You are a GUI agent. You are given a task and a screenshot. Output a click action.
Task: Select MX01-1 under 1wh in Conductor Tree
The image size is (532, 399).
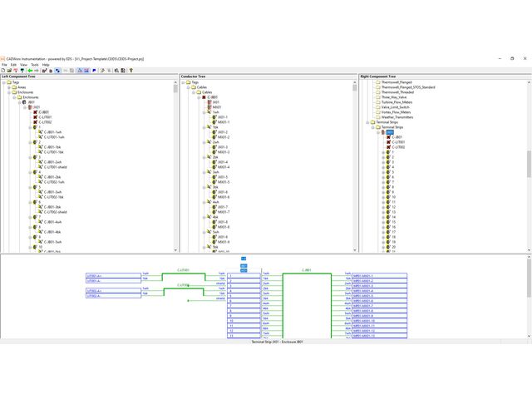(223, 122)
